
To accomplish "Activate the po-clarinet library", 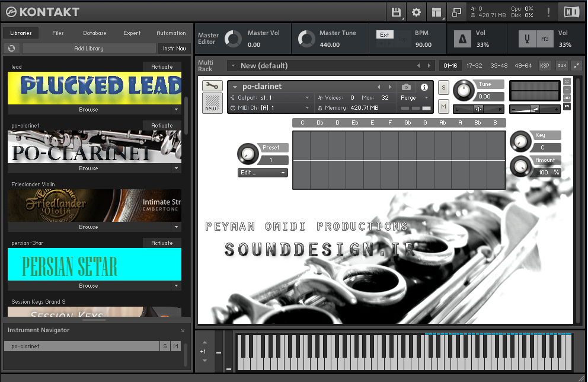I will [162, 126].
